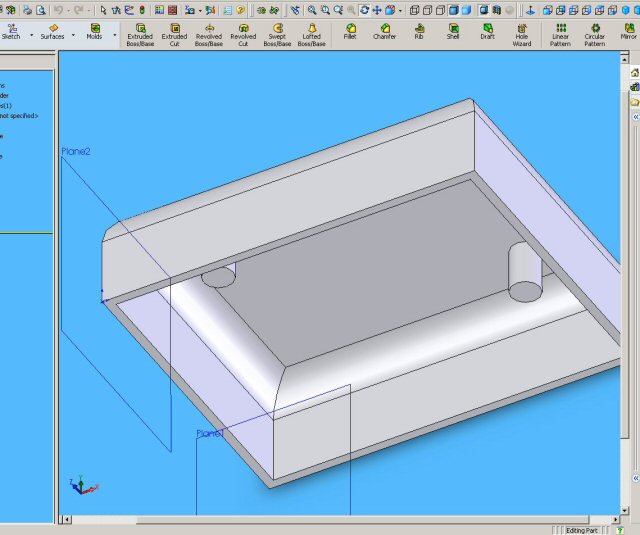Select the Plane2 label in viewport
This screenshot has height=535, width=640.
pyautogui.click(x=76, y=152)
